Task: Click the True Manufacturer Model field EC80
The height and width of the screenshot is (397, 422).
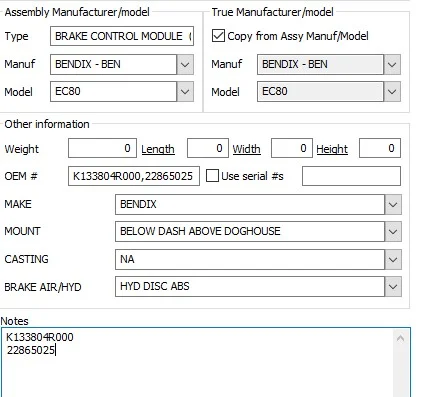Action: point(320,92)
